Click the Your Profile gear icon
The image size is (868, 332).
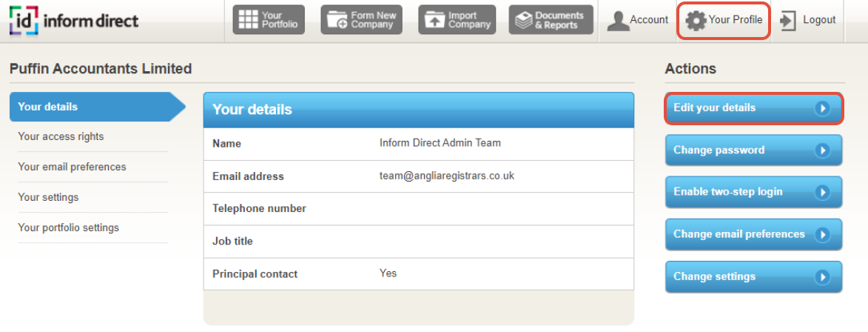(696, 21)
